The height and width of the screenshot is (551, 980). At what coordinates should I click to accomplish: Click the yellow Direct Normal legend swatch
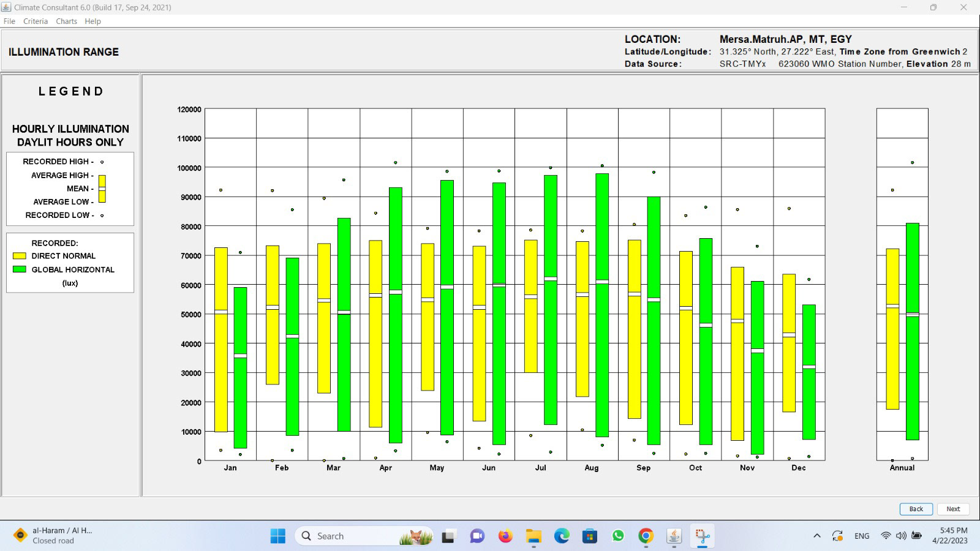coord(20,256)
